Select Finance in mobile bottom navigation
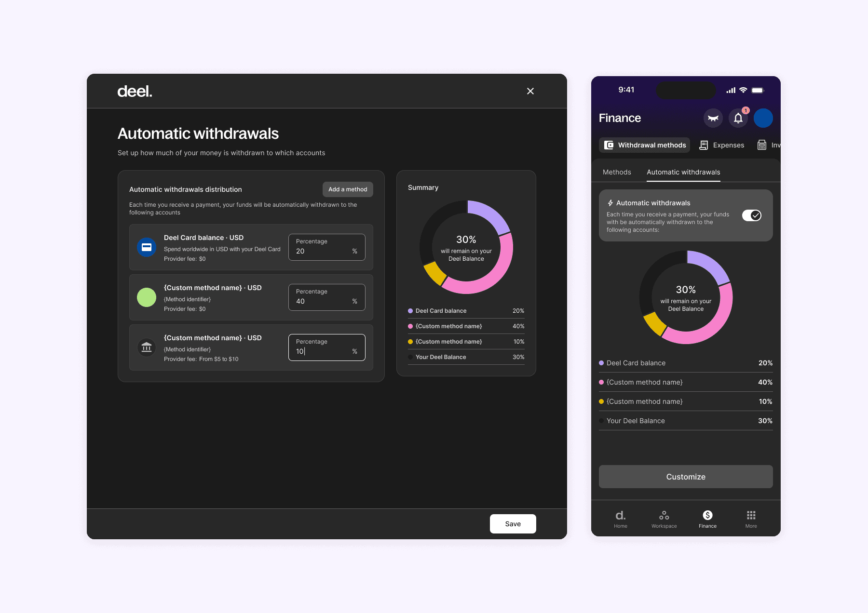This screenshot has width=868, height=613. pos(707,519)
